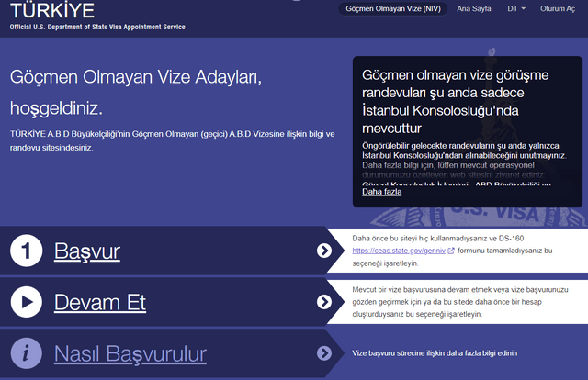Click the paragraph starting 'TÜRKİYE A.B.D Büyükelçiliği'nin'
588x380 pixels.
(x=172, y=140)
